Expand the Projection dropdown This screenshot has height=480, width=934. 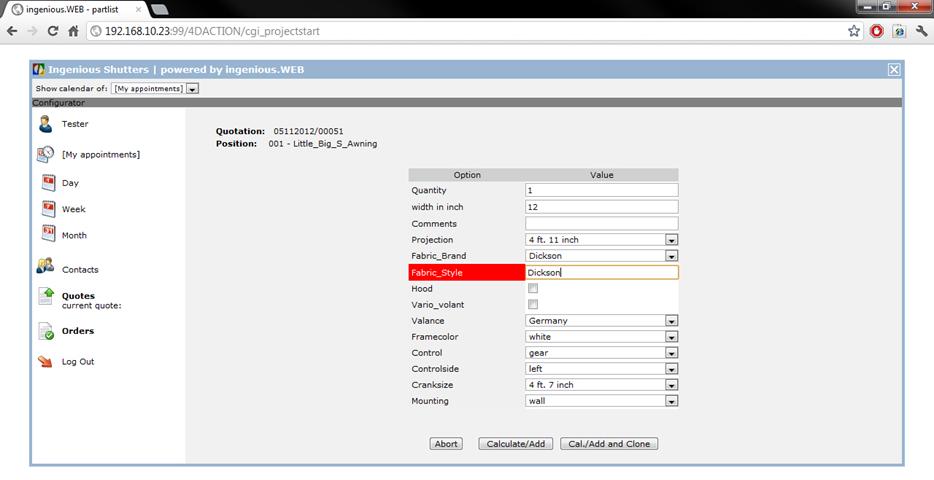pos(671,240)
